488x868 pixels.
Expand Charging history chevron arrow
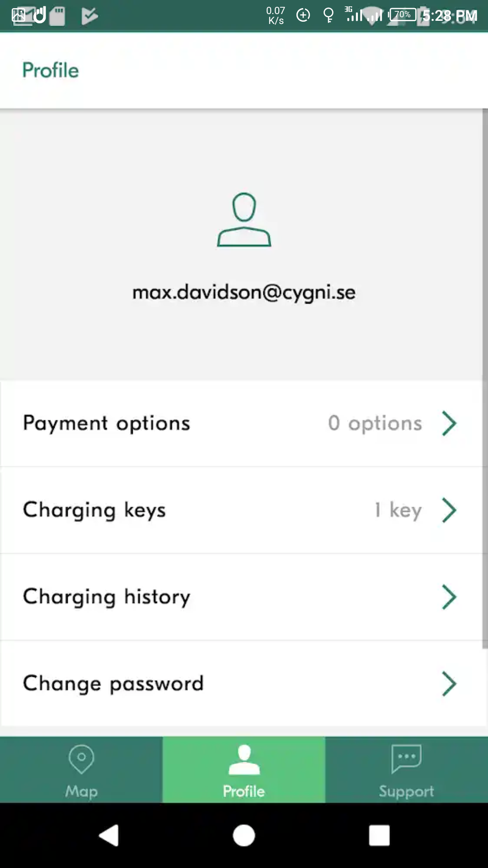point(449,597)
